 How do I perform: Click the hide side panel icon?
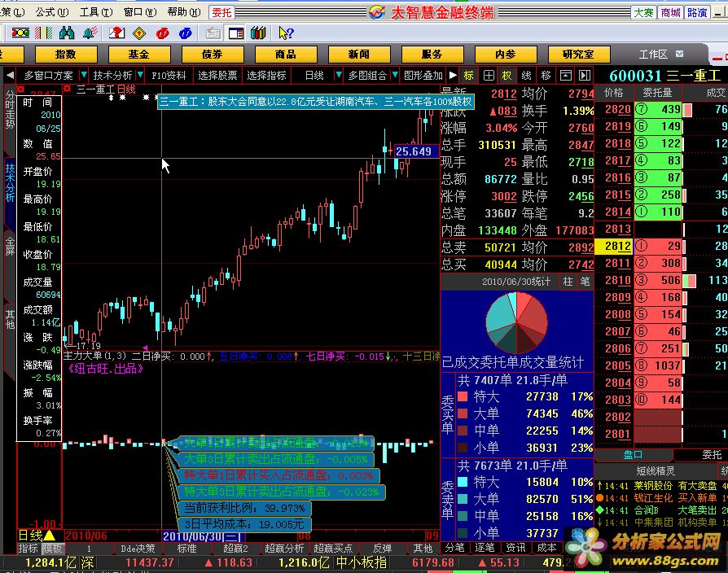click(x=585, y=75)
